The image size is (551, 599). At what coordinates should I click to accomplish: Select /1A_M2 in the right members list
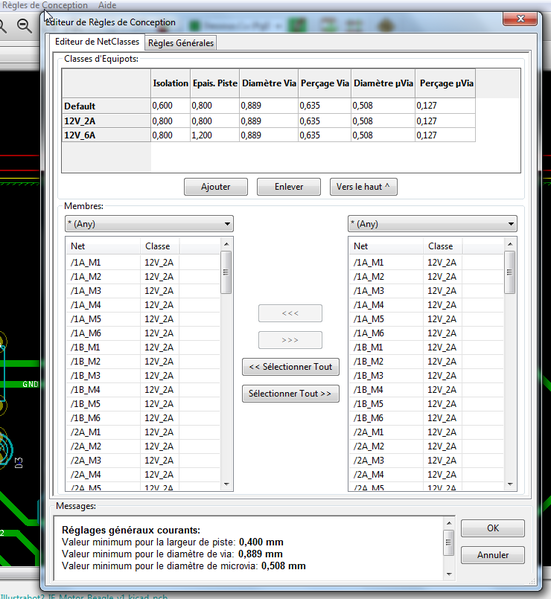(426, 277)
